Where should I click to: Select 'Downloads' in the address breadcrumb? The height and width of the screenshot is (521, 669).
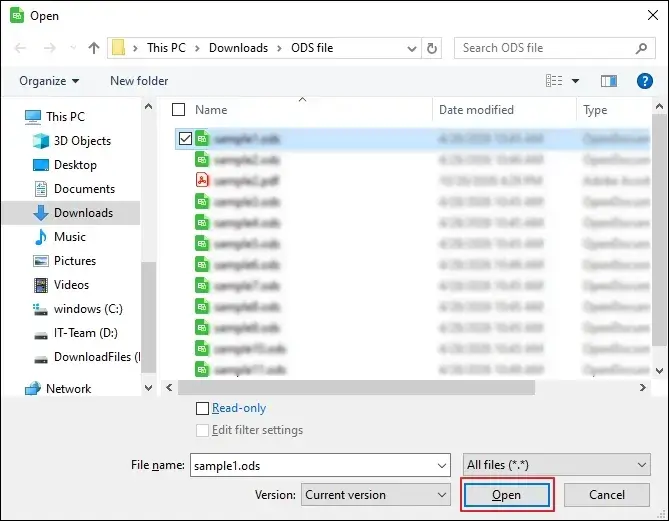pyautogui.click(x=239, y=48)
